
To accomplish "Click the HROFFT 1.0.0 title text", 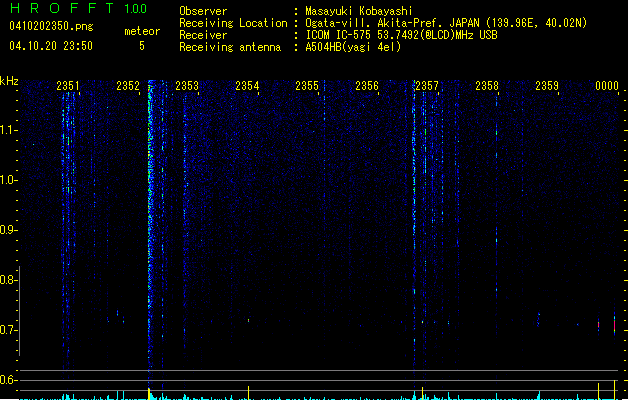I will pyautogui.click(x=78, y=8).
